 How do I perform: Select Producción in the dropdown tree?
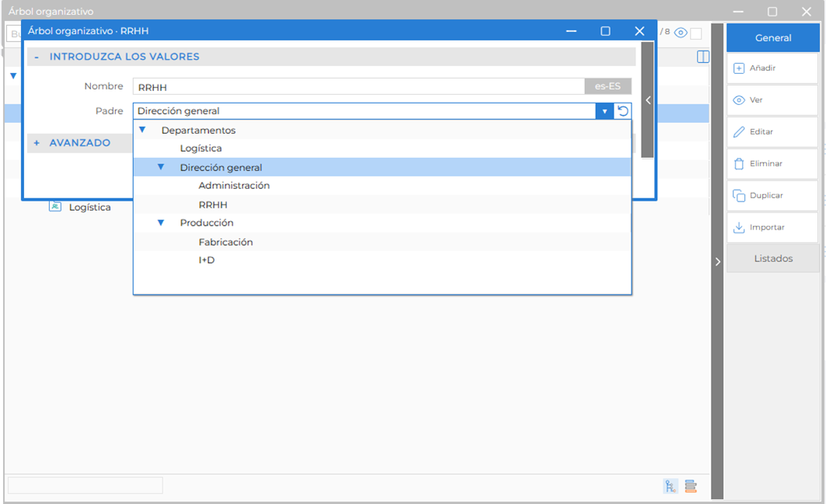(x=207, y=222)
